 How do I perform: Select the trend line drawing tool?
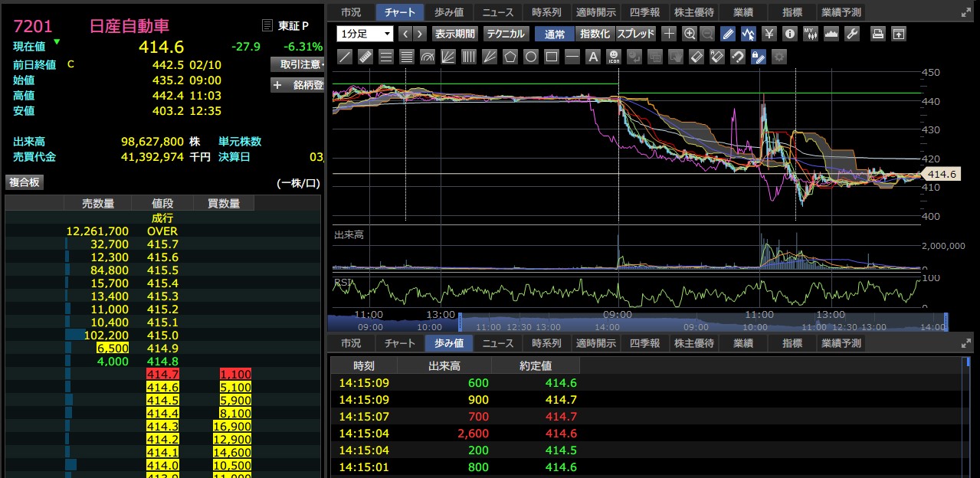coord(345,57)
